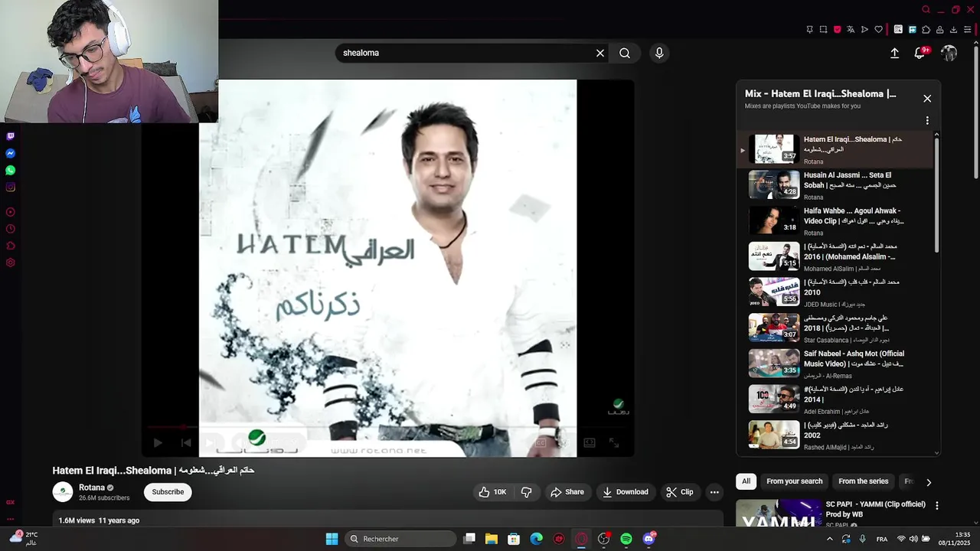Click the playlist panel scrollbar
This screenshot has height=551, width=980.
click(936, 194)
